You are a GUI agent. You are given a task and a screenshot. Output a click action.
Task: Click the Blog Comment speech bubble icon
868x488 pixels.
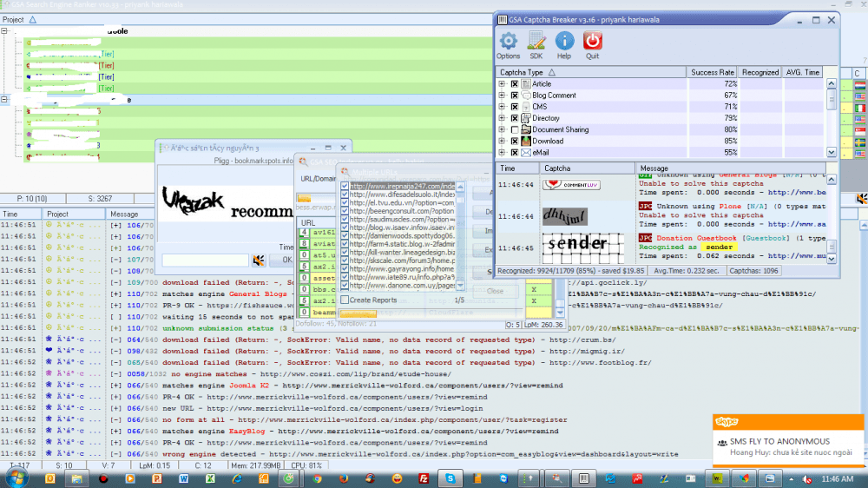coord(526,96)
